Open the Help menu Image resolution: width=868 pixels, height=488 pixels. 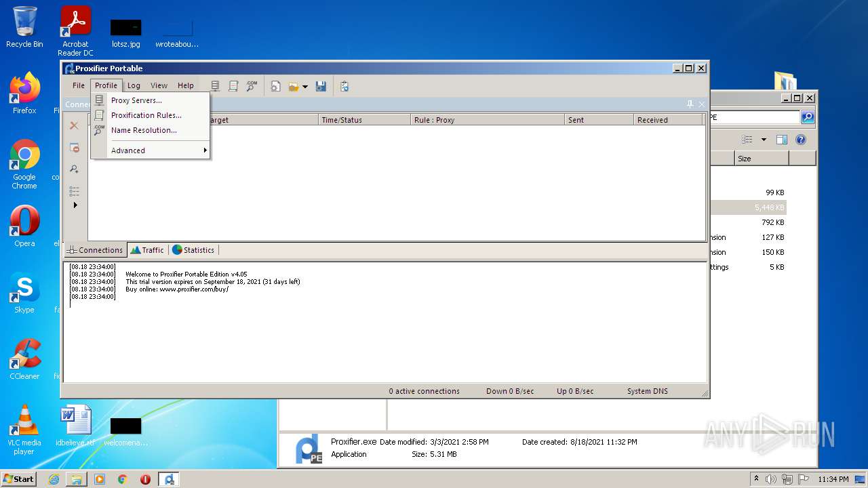click(186, 85)
